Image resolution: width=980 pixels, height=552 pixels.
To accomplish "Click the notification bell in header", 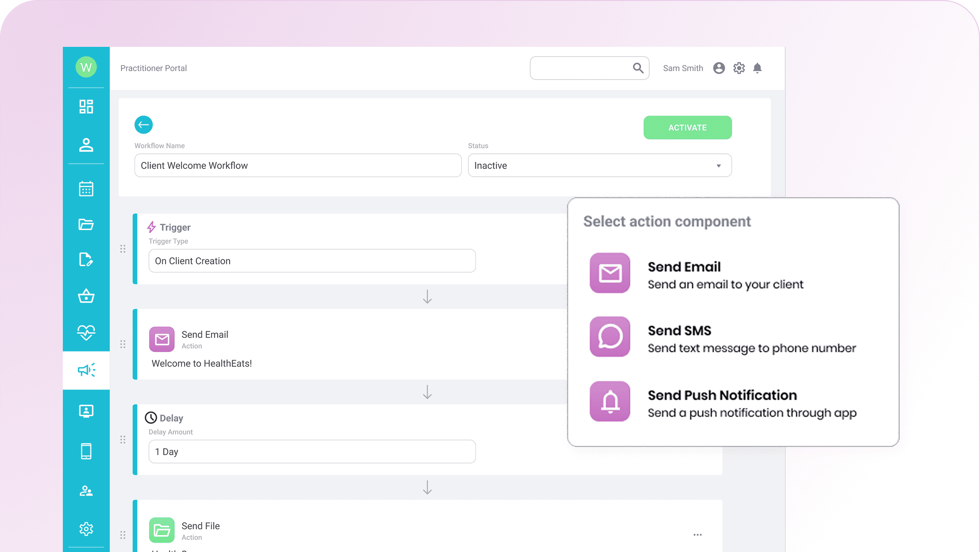I will point(757,68).
